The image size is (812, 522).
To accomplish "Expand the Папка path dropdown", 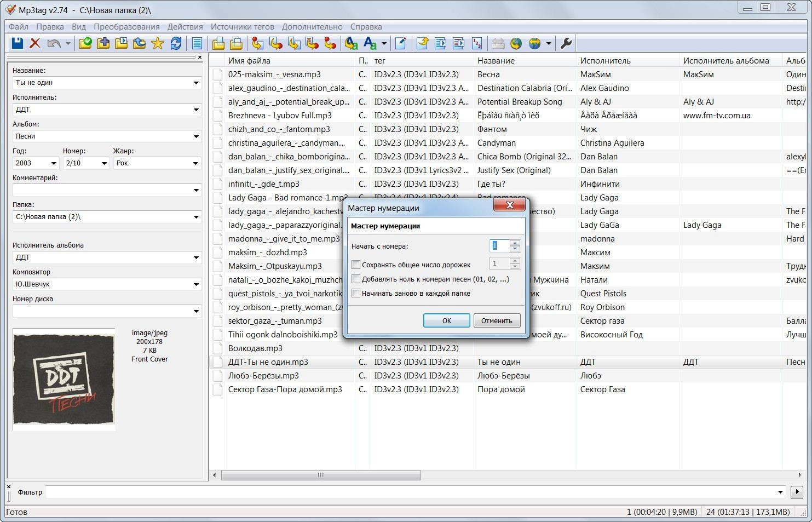I will (196, 217).
